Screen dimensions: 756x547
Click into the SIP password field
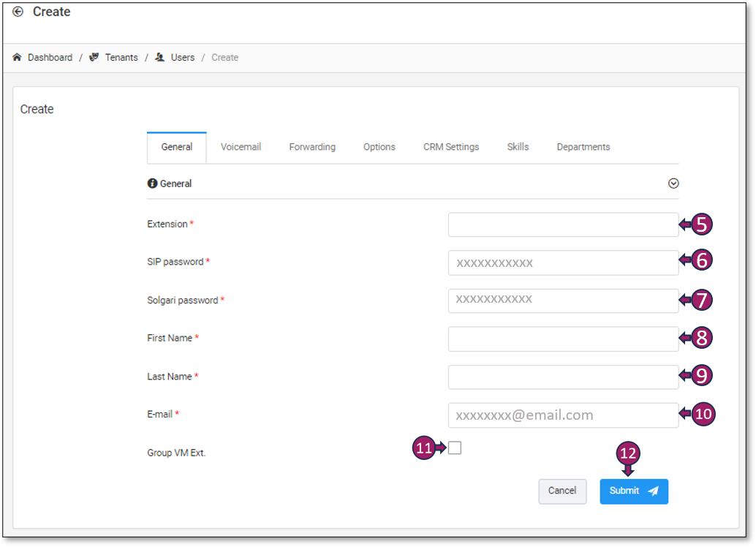563,263
